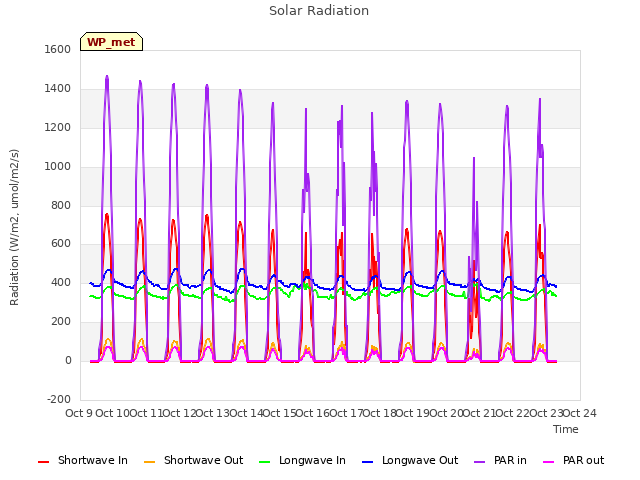This screenshot has width=640, height=480.
Task: Click the Solar Radiation chart title
Action: [319, 11]
